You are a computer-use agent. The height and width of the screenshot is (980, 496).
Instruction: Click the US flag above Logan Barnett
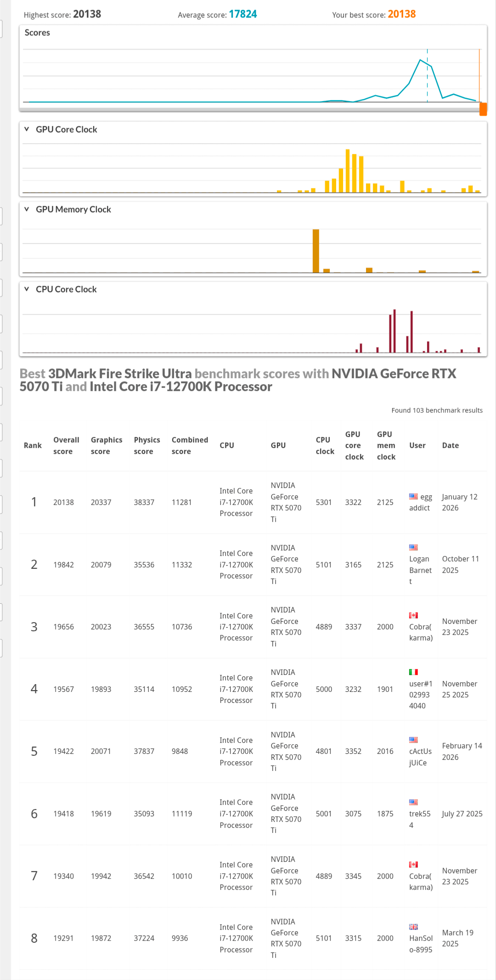413,547
